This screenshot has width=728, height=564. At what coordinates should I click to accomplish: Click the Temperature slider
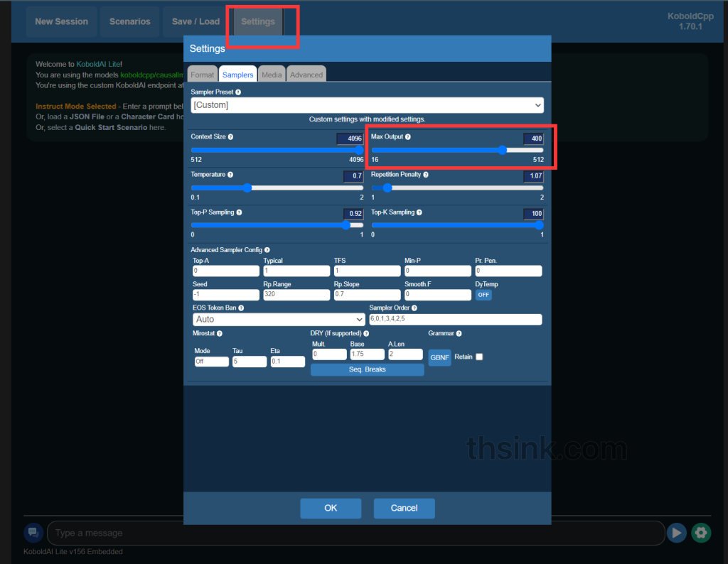click(277, 188)
